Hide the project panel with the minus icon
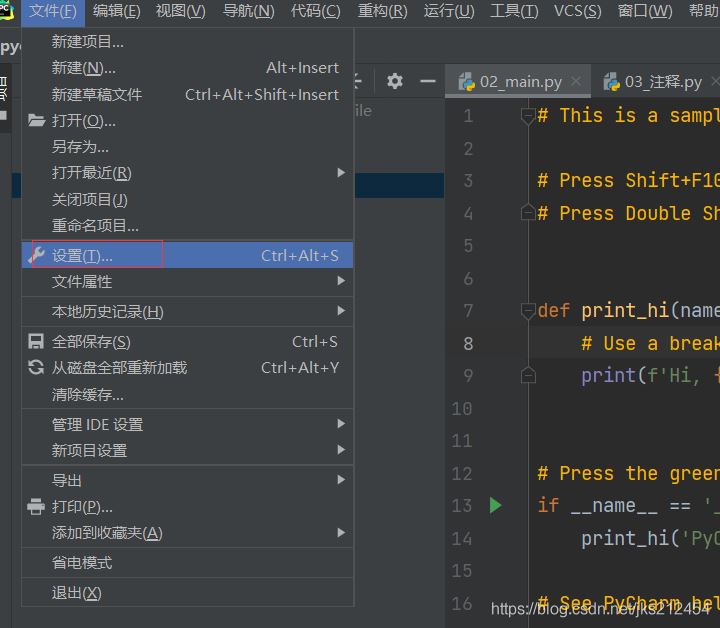Viewport: 720px width, 628px height. tap(427, 81)
